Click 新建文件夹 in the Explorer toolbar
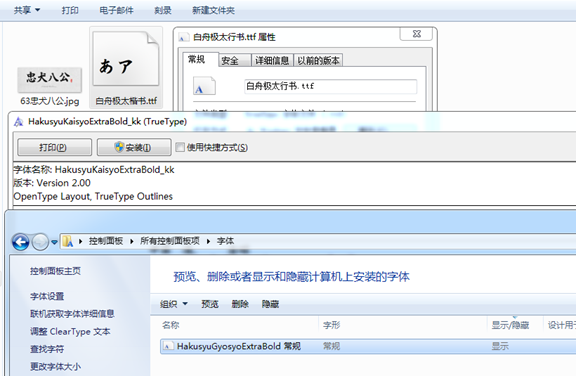Image resolution: width=576 pixels, height=376 pixels. click(213, 10)
